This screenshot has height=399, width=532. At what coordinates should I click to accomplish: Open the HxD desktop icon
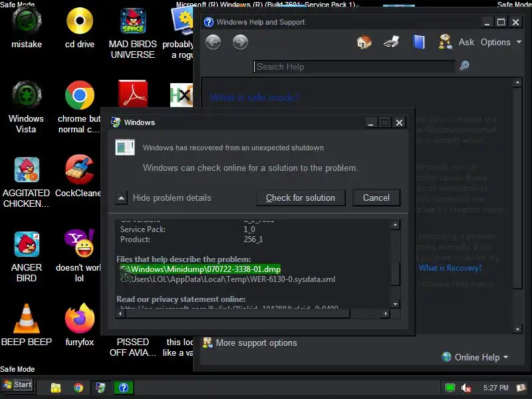(182, 95)
